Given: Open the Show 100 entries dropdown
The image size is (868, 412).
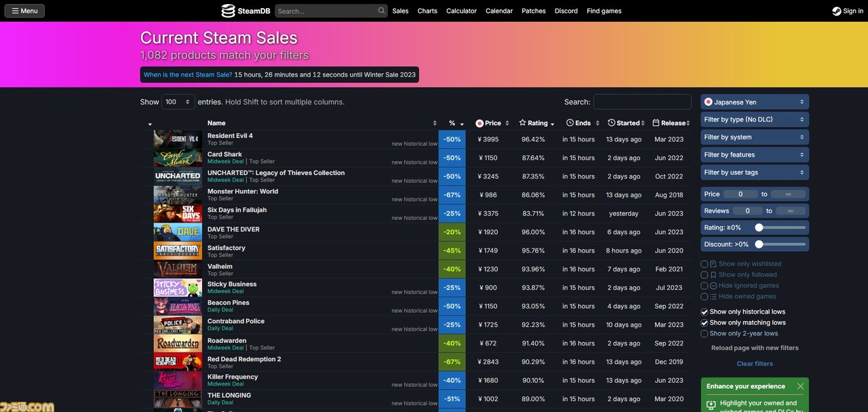Looking at the screenshot, I should (x=178, y=102).
